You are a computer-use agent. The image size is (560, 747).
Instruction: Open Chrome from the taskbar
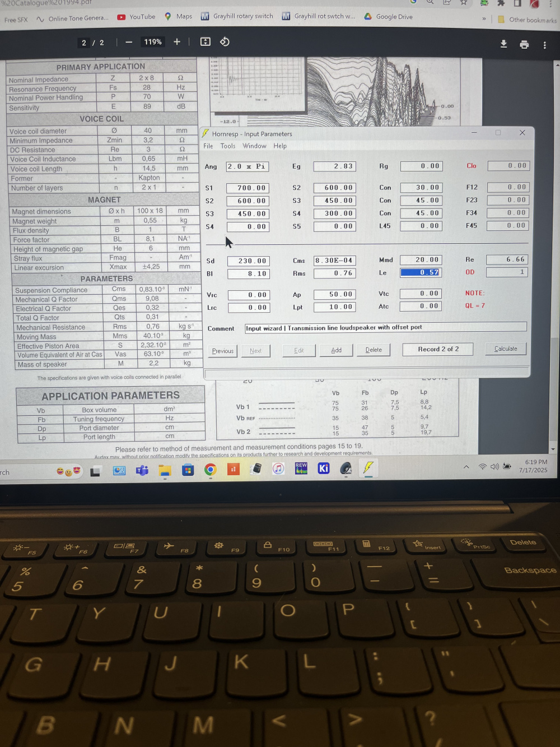(211, 470)
